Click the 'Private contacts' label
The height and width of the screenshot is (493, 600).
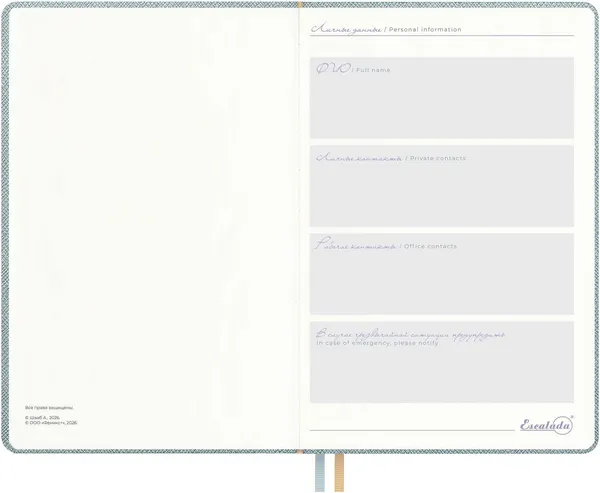tap(438, 158)
